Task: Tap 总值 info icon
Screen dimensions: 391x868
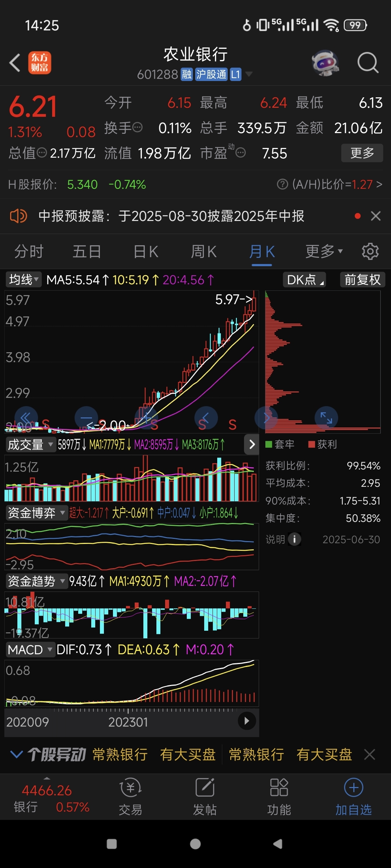Action: [x=42, y=153]
